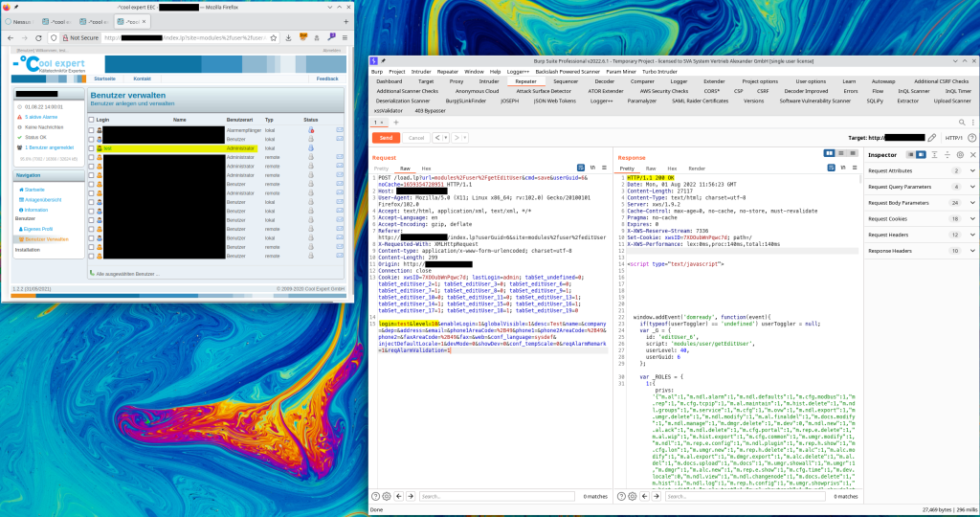
Task: Click Alle ausgewählten Benutzer action
Action: click(126, 274)
